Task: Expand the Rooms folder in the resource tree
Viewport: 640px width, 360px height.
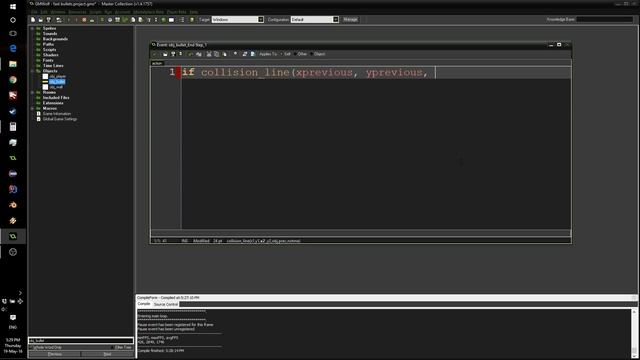Action: point(32,93)
